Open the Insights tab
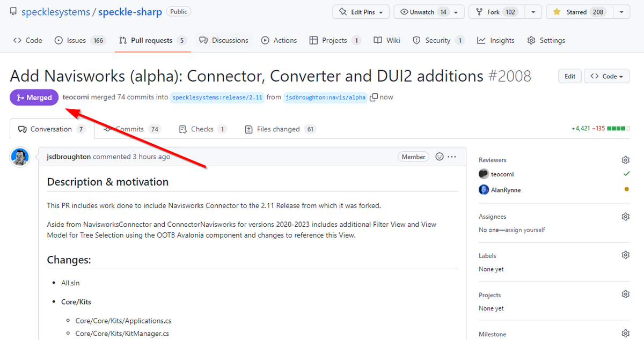Image resolution: width=644 pixels, height=340 pixels. tap(496, 40)
